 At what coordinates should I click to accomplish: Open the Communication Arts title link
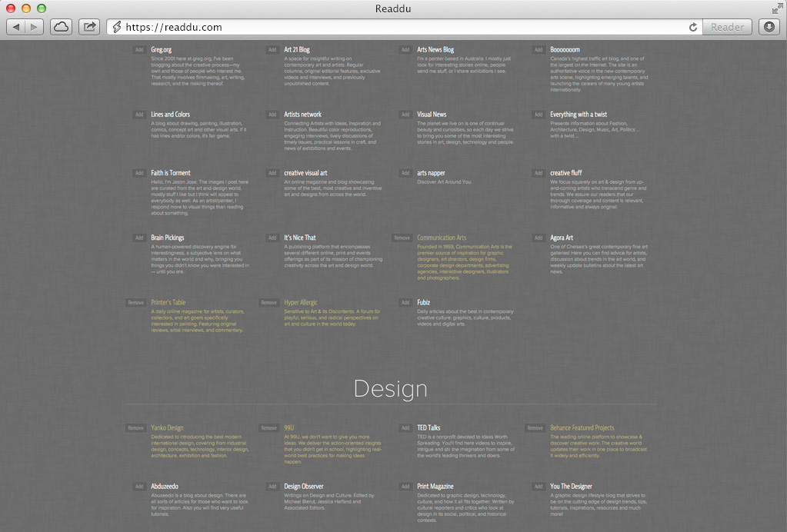click(x=442, y=238)
